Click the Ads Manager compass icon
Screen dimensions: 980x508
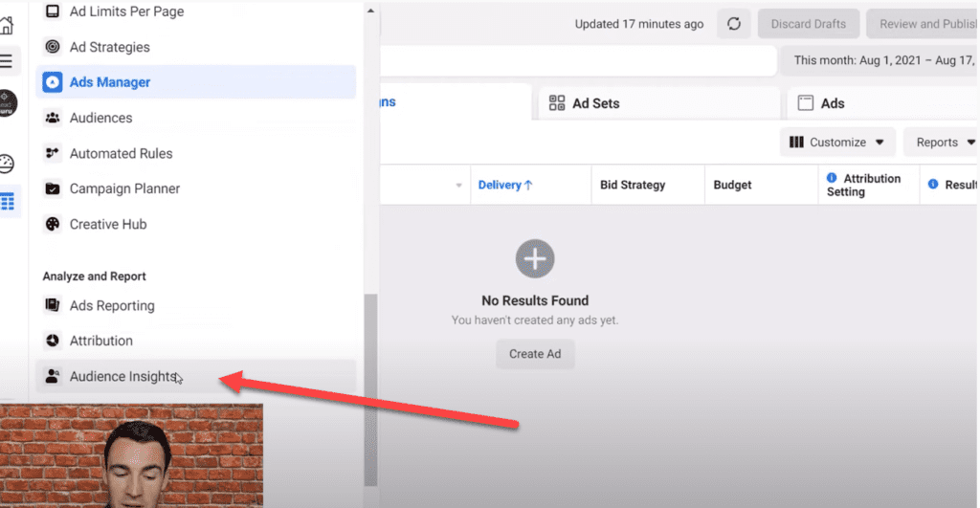pos(53,82)
